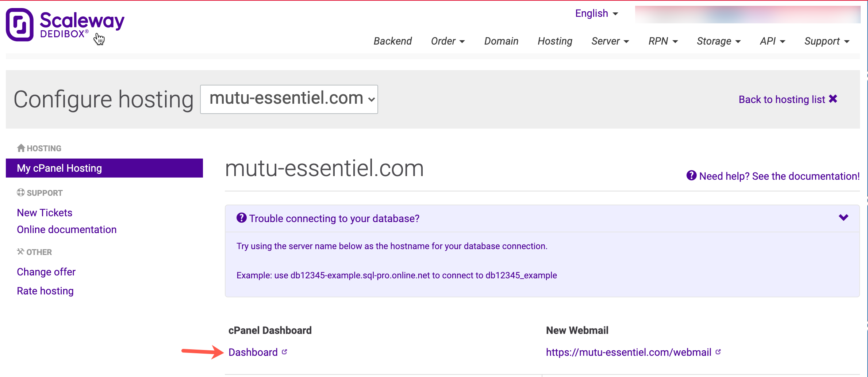This screenshot has height=377, width=868.
Task: Open the New Tickets link
Action: pos(45,213)
